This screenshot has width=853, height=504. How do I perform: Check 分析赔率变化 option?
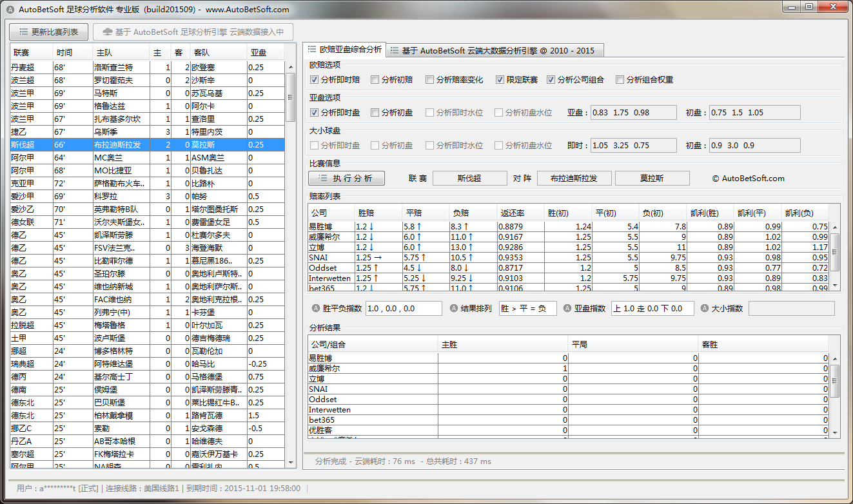429,80
